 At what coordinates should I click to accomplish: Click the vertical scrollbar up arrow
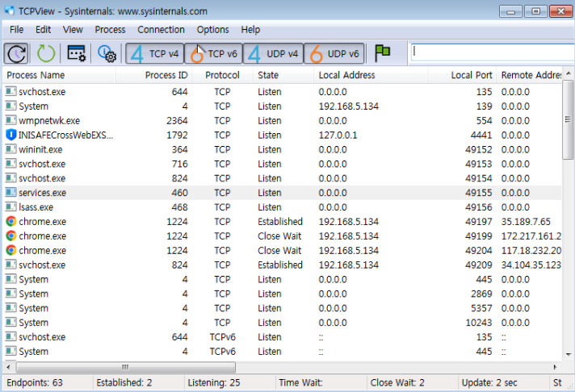coord(569,73)
